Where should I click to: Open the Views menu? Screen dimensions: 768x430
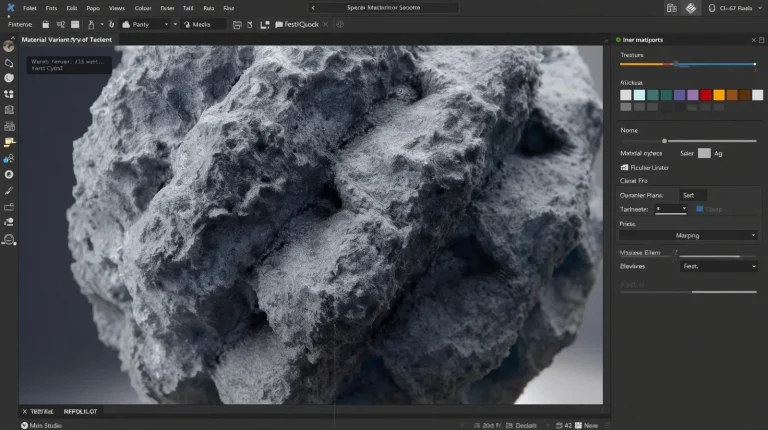[117, 7]
